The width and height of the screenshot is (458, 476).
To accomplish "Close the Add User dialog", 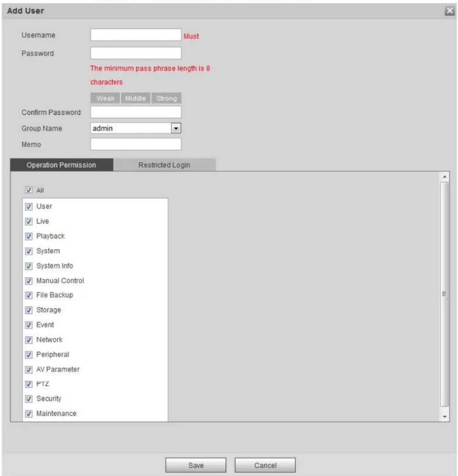I will [450, 11].
